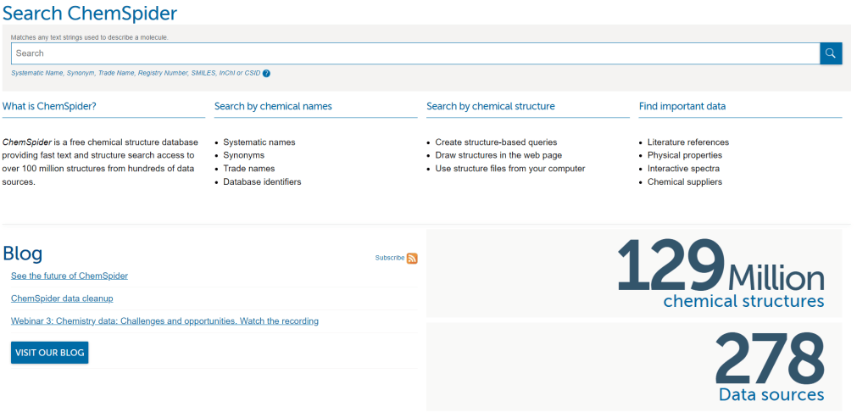Click the '129 Million' statistic
Screen dimensions: 868x418
click(720, 265)
